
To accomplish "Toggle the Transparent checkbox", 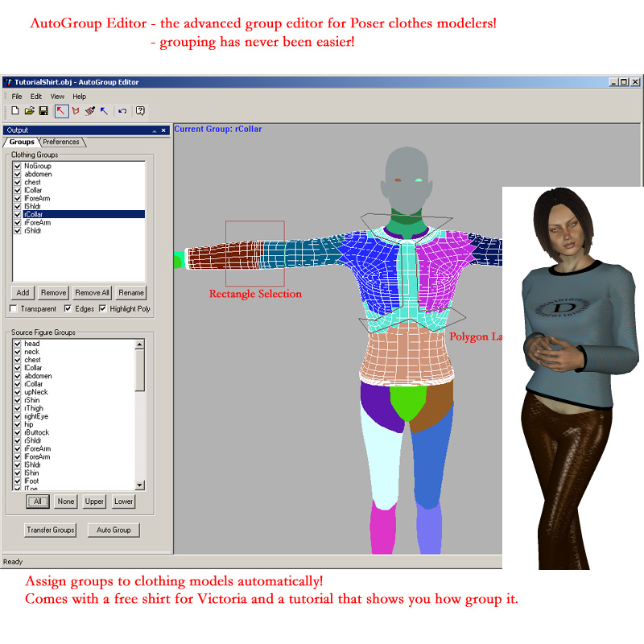I will click(14, 308).
